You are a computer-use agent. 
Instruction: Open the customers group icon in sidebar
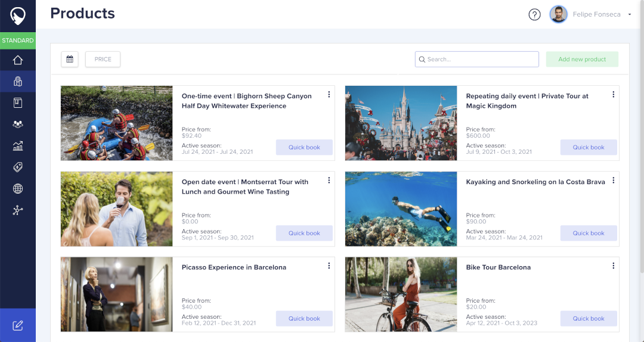17,124
